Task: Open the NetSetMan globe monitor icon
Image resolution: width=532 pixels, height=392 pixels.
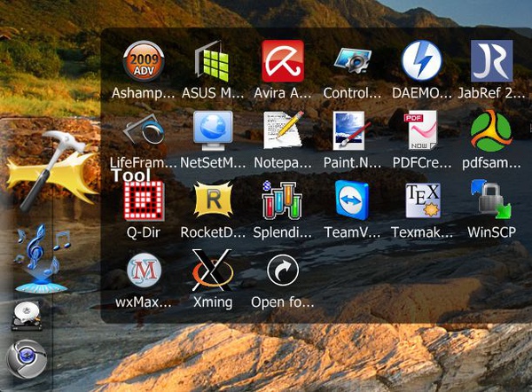Action: (213, 130)
